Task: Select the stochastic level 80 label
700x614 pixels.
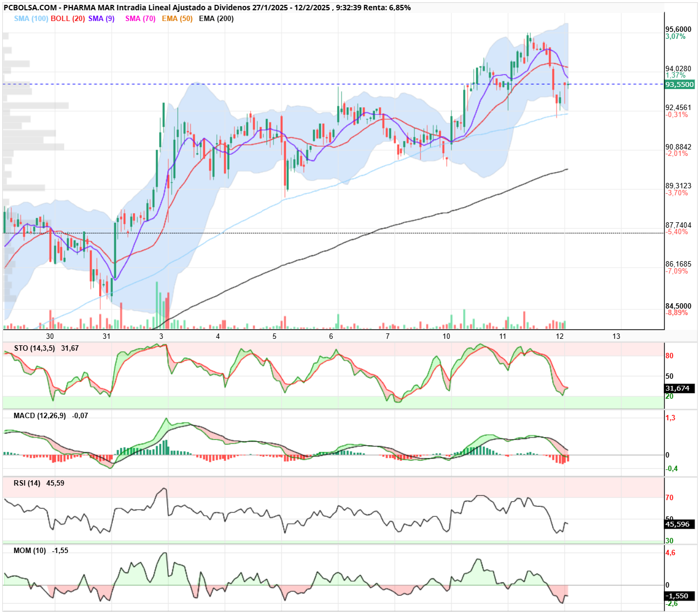Action: tap(669, 356)
